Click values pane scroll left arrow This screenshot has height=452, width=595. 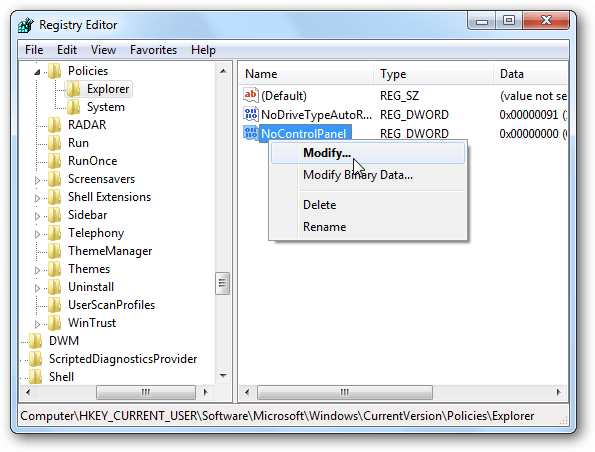tap(247, 392)
